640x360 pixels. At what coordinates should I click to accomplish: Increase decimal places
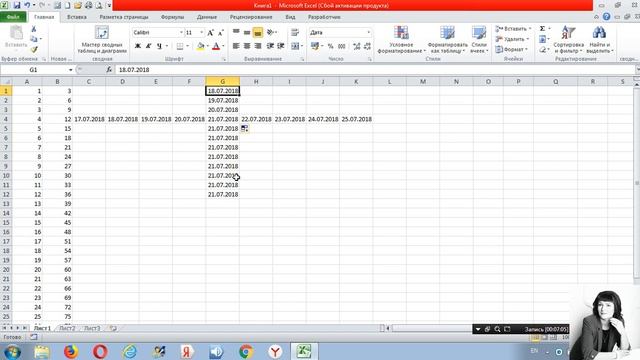click(x=356, y=46)
